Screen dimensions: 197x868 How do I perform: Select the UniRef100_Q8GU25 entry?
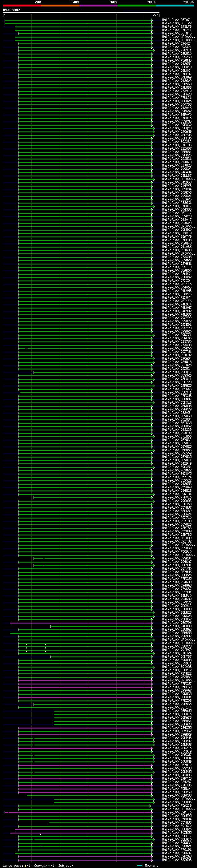[177, 101]
